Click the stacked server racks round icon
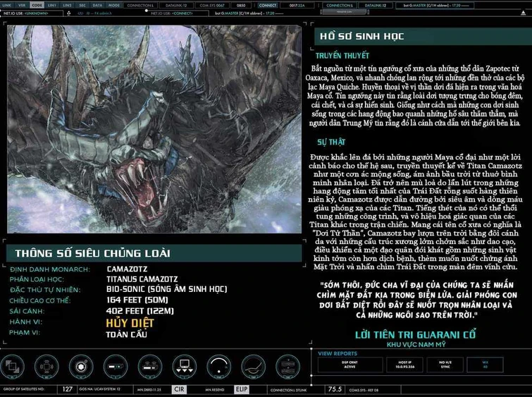The width and height of the screenshot is (532, 397). coord(287,367)
